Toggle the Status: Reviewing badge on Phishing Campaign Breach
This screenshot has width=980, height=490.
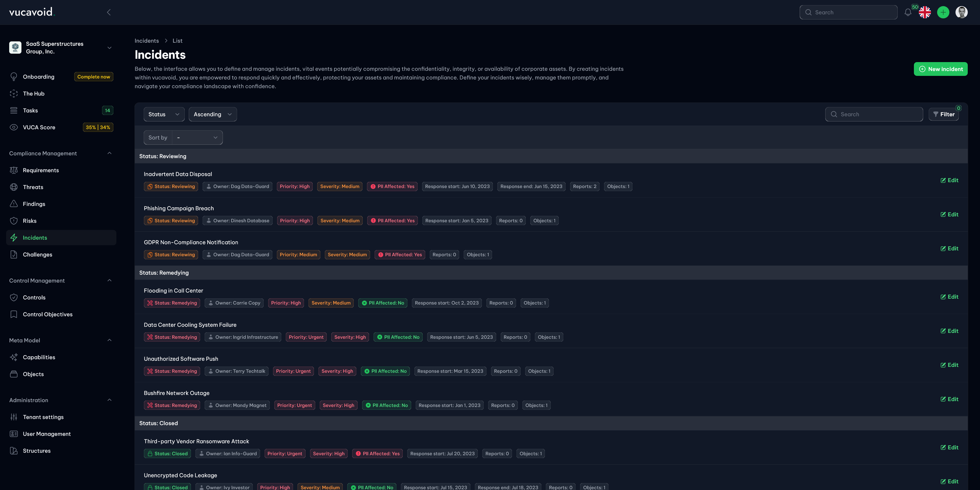171,220
